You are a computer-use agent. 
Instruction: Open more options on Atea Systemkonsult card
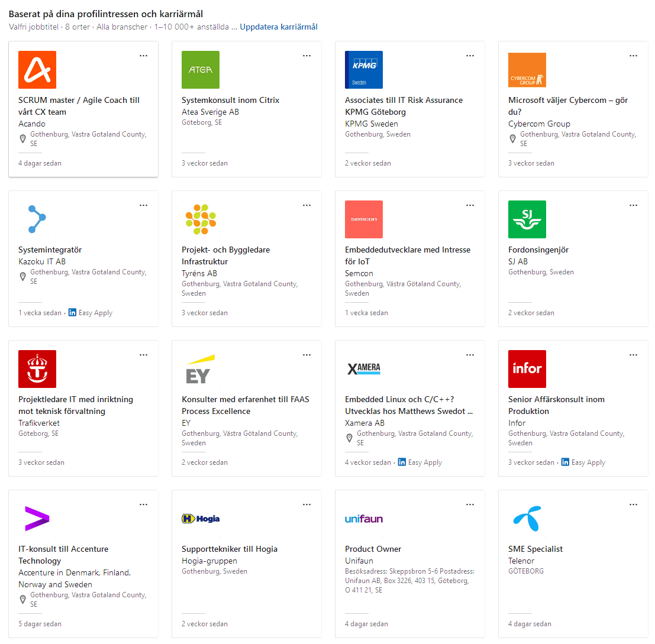pos(306,56)
